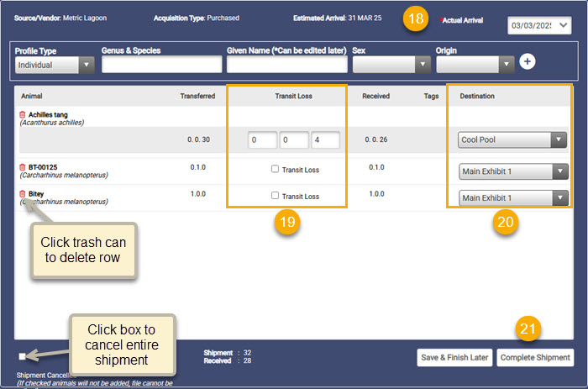Click Acquisition Type Purchased text
Screen dimensions: 588x389
coord(196,18)
